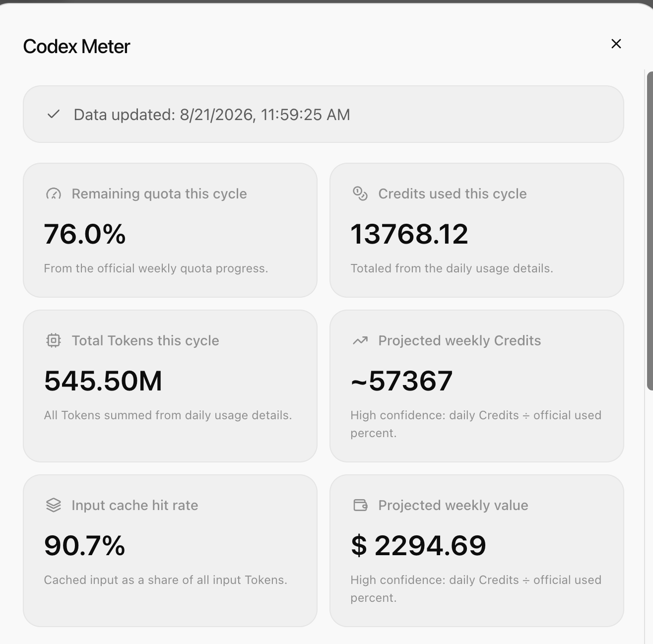Click the trending-up icon beside Projected weekly Credits
The width and height of the screenshot is (653, 644).
(360, 340)
